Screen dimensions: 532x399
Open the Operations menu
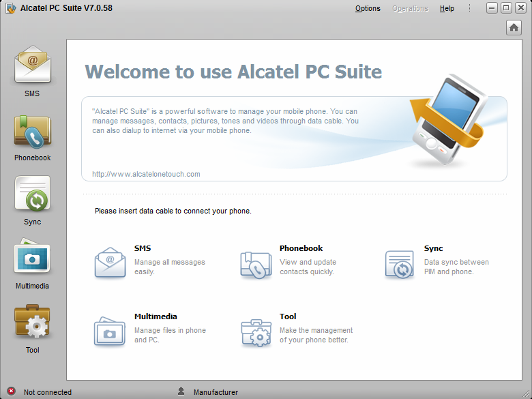pos(410,8)
